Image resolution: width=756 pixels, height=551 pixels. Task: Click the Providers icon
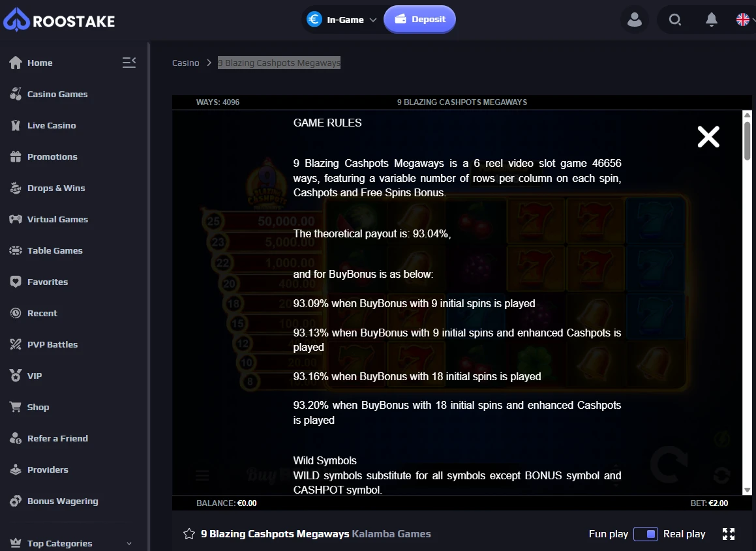16,469
